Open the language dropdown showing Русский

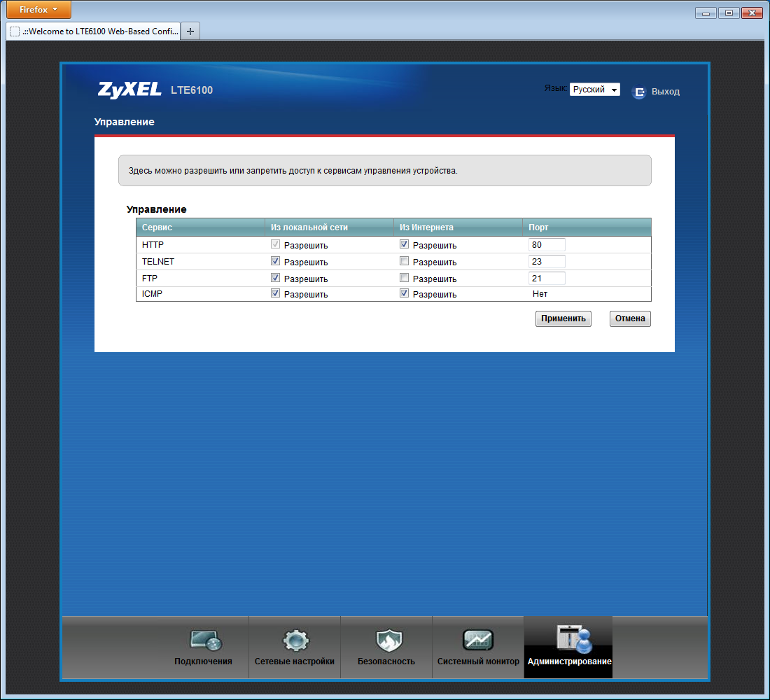pos(594,90)
